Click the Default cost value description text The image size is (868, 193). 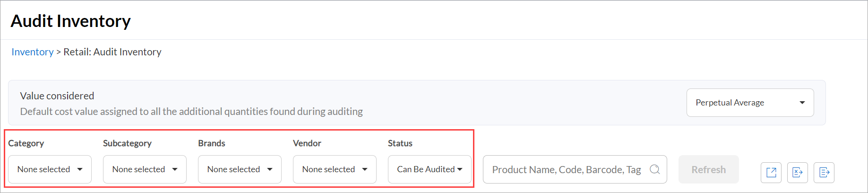tap(191, 112)
